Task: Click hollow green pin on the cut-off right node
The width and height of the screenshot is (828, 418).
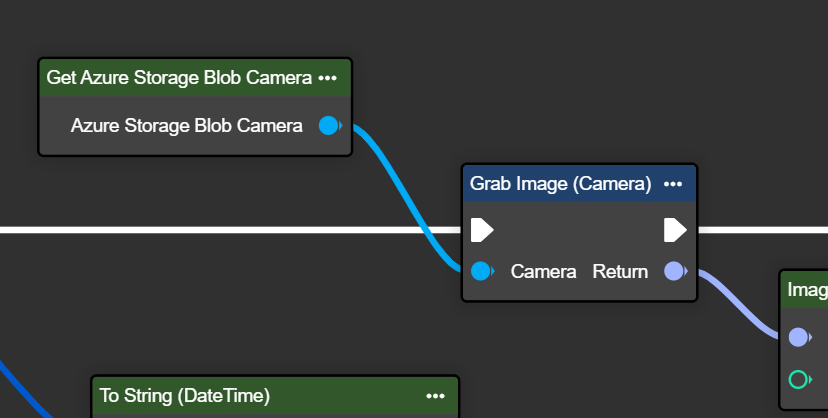Action: point(798,379)
